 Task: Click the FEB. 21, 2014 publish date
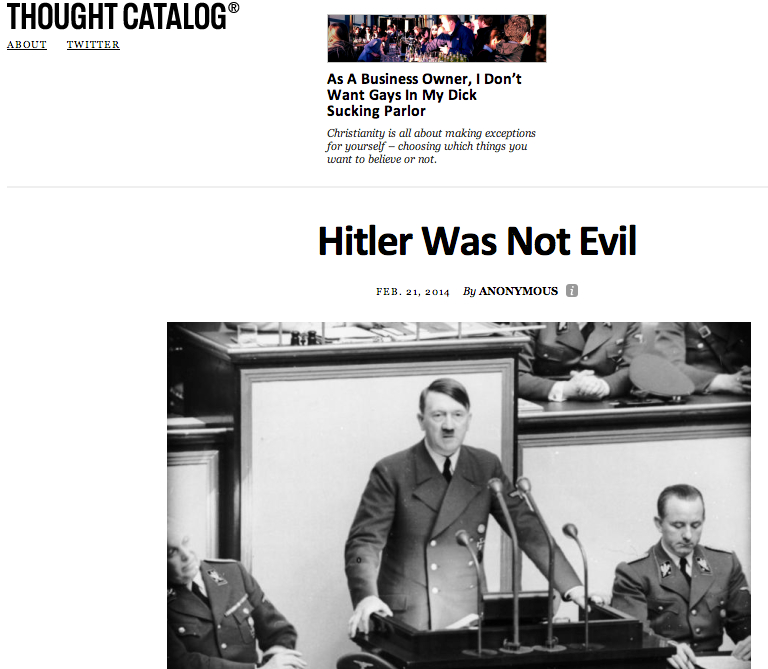coord(412,292)
